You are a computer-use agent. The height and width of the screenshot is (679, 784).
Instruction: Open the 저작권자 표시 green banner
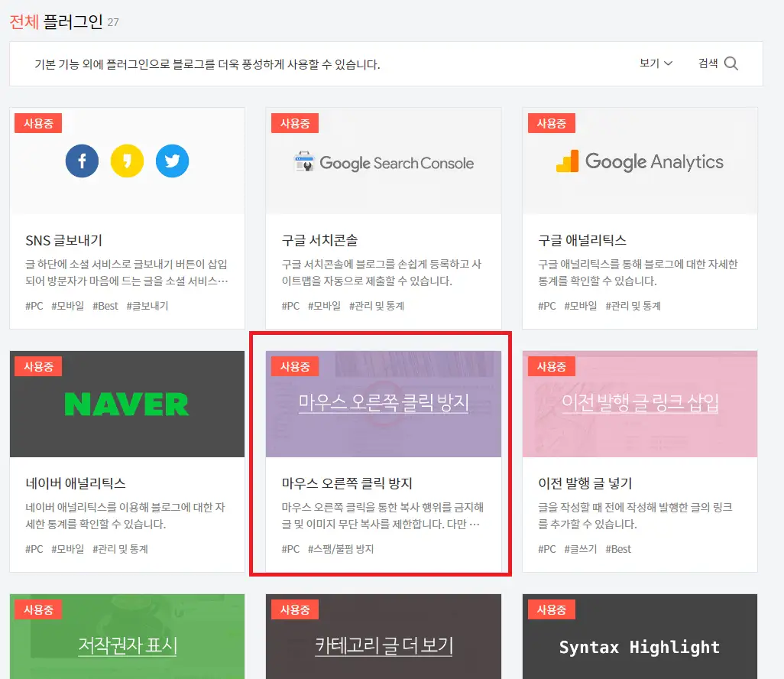[127, 636]
